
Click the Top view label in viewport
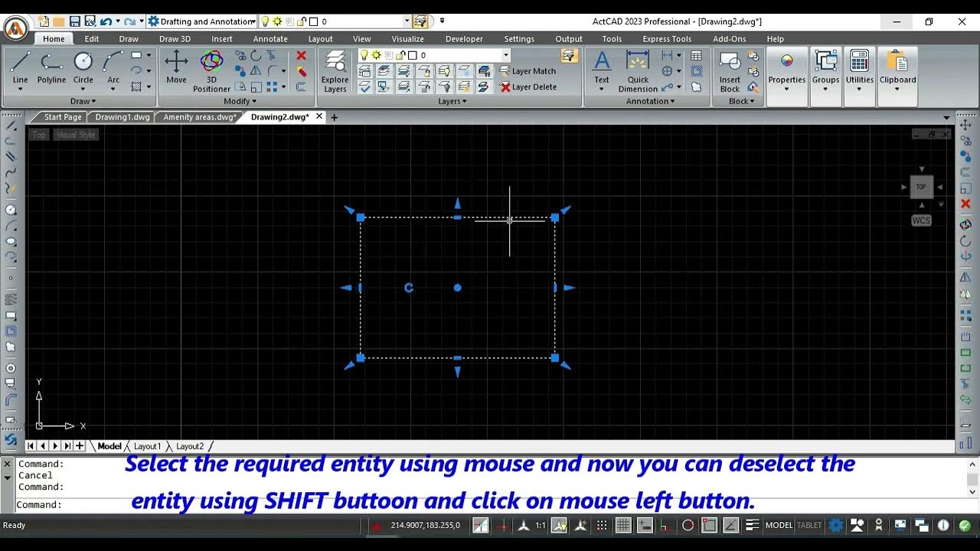click(39, 135)
